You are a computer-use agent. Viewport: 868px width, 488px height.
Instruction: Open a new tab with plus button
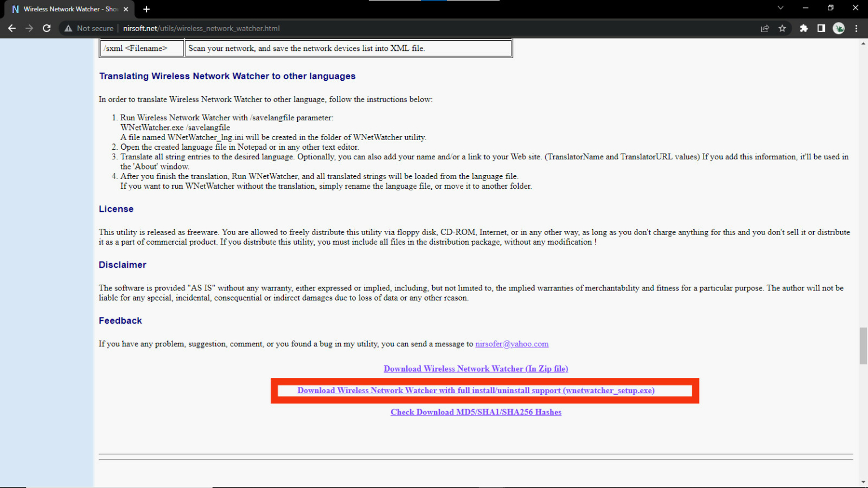[146, 9]
